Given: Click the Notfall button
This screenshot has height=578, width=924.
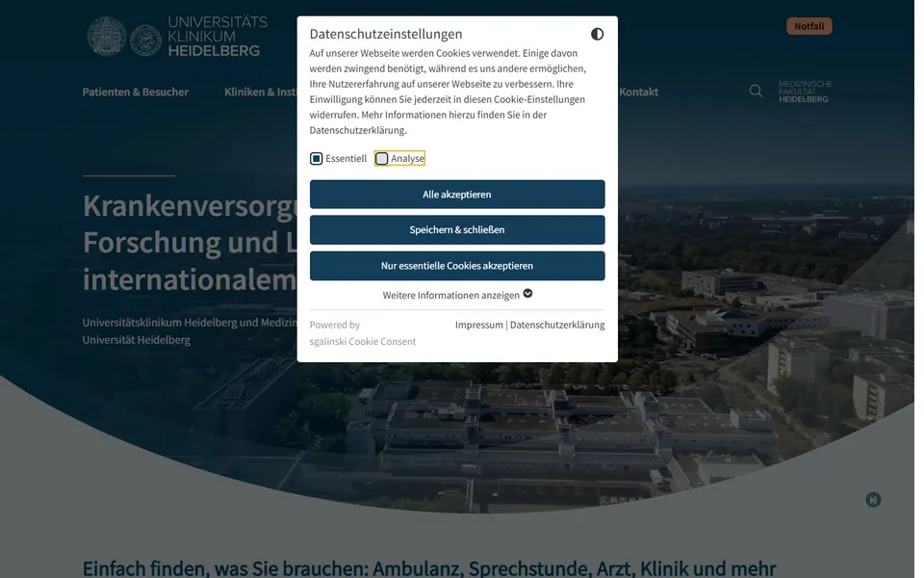Looking at the screenshot, I should pos(809,26).
